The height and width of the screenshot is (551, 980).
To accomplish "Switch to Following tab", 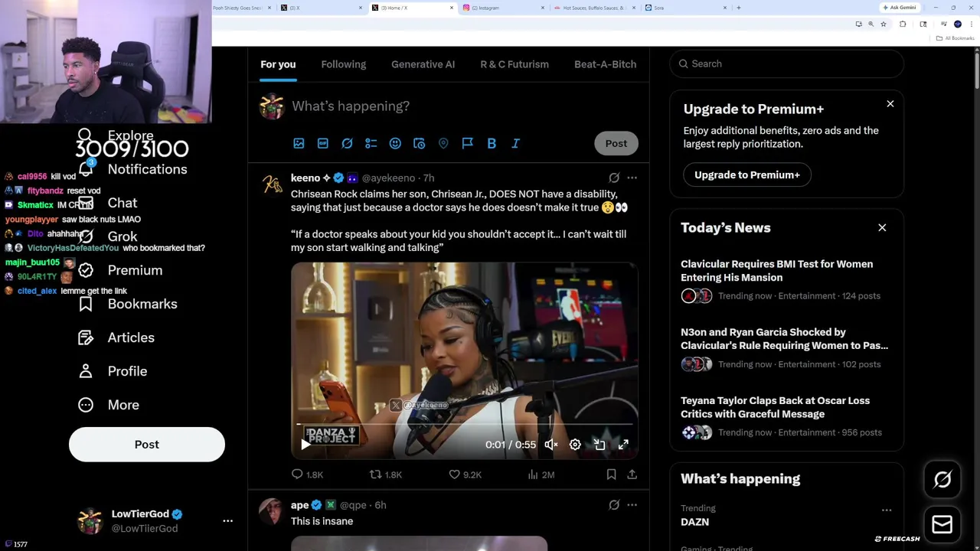I will click(x=344, y=64).
